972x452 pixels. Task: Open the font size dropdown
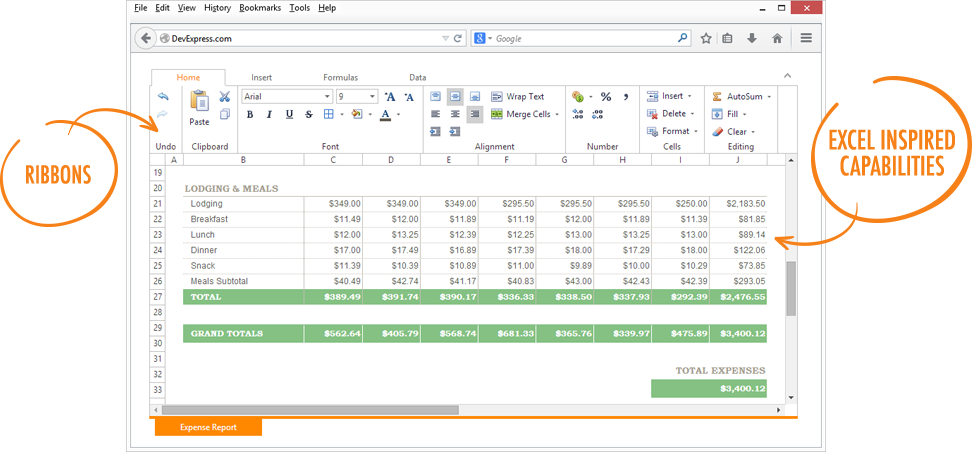click(x=373, y=97)
